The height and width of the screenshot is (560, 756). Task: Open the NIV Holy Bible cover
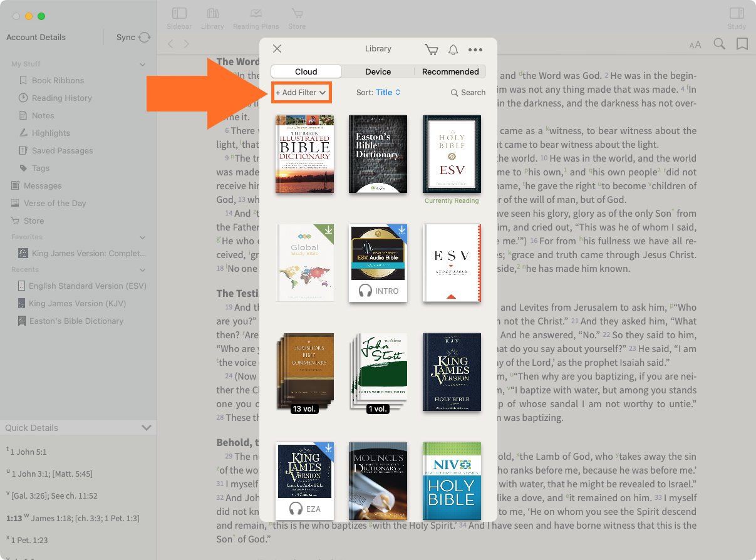point(452,481)
